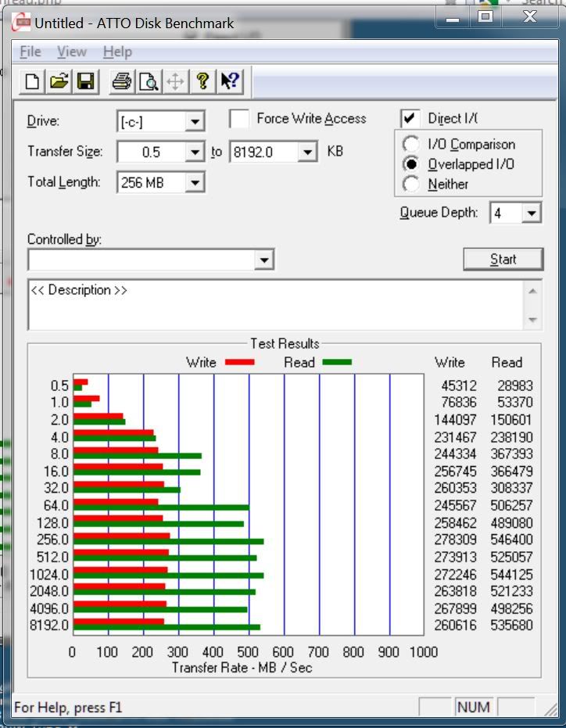Click inside the Description text box
This screenshot has height=728, width=566.
point(276,305)
